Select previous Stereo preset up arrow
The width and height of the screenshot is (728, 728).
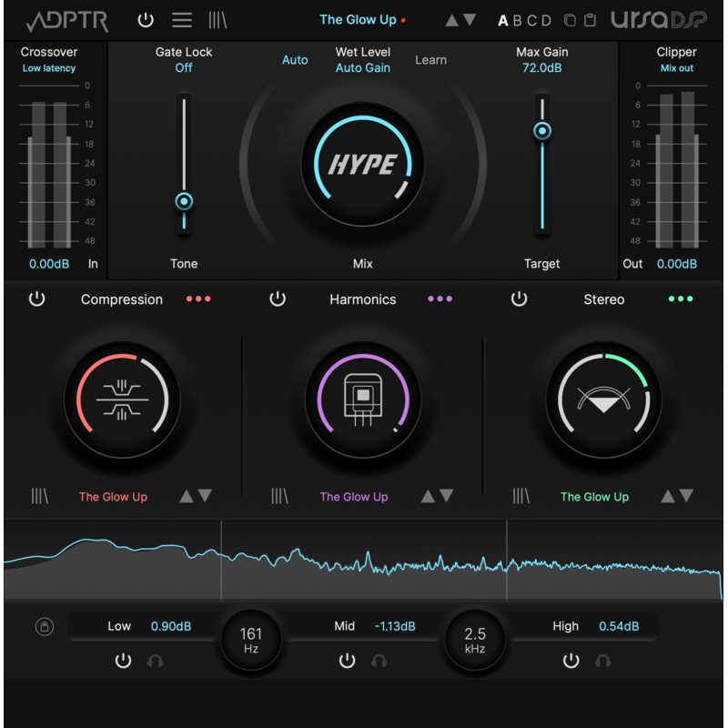tap(668, 496)
